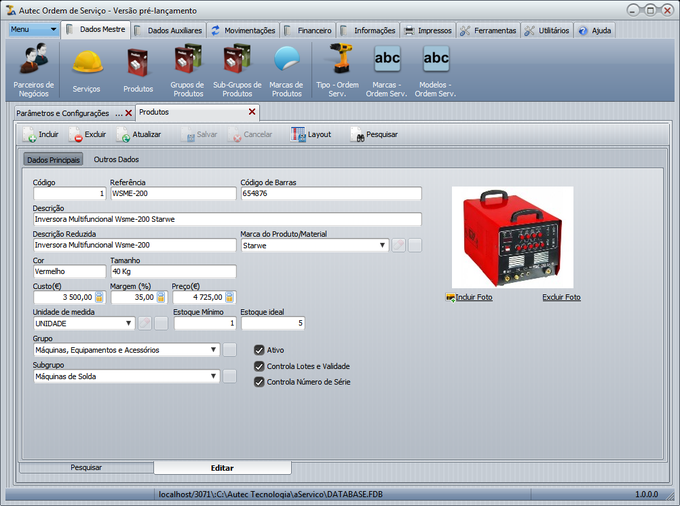The image size is (680, 506).
Task: Switch to Movimentações ribbon tab
Action: pos(243,30)
